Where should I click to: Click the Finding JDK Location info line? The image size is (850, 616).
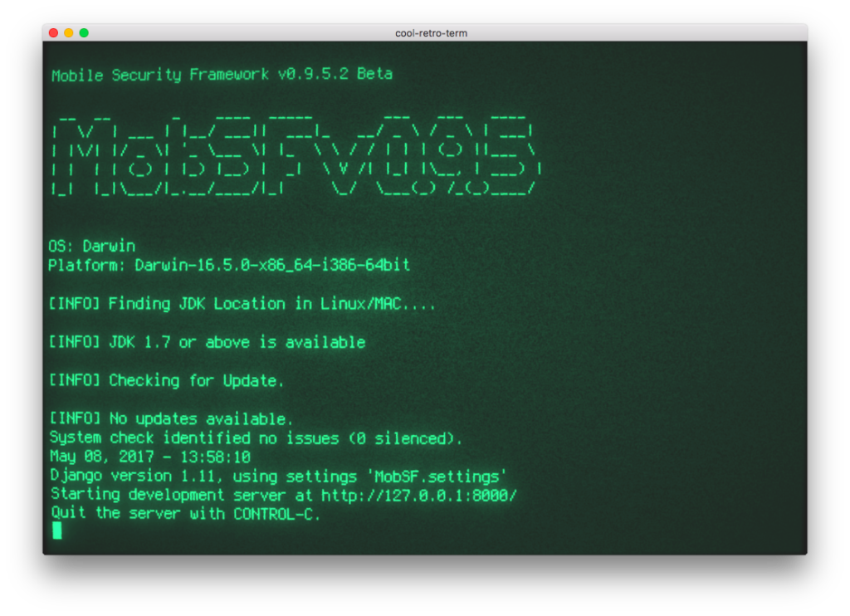pyautogui.click(x=242, y=304)
